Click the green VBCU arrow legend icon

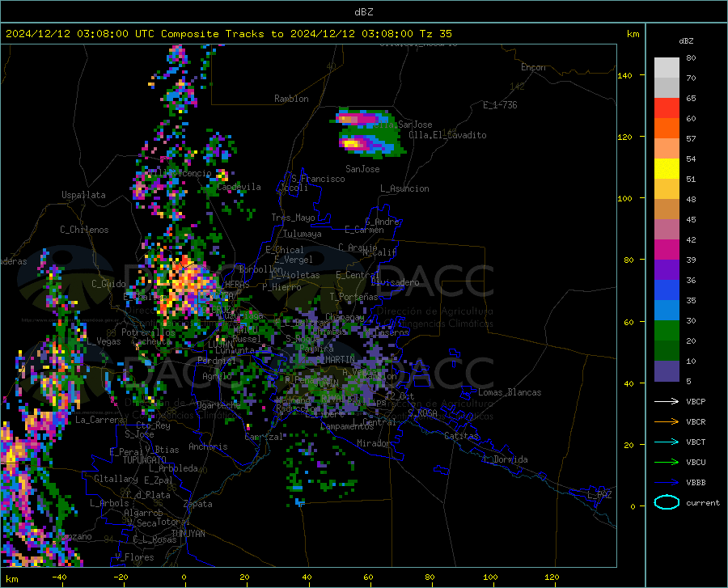(667, 463)
